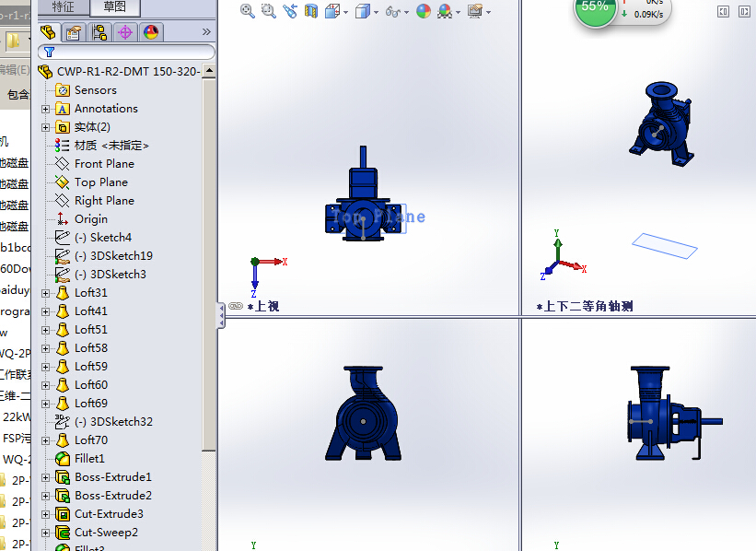The width and height of the screenshot is (756, 551).
Task: Click the filter field in the feature tree
Action: click(x=126, y=52)
